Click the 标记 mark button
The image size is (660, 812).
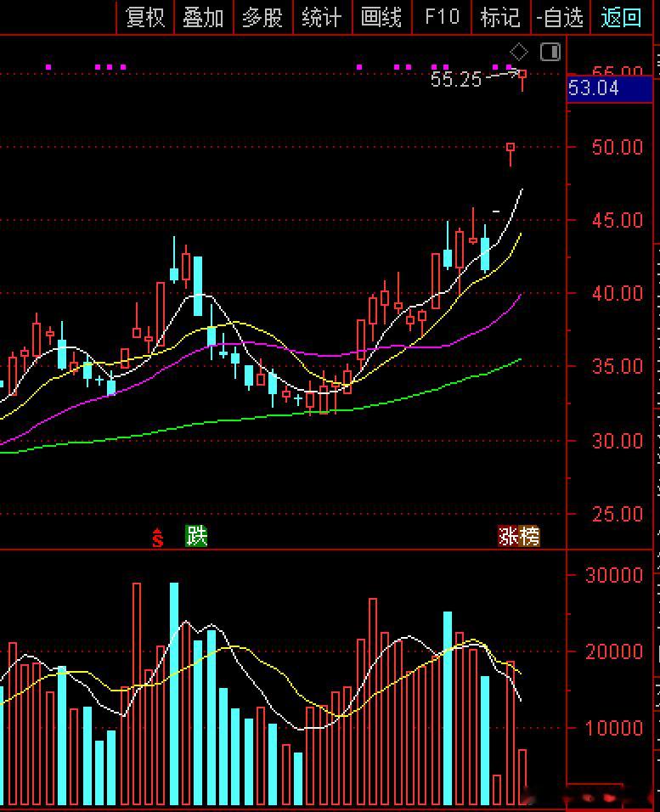[500, 18]
